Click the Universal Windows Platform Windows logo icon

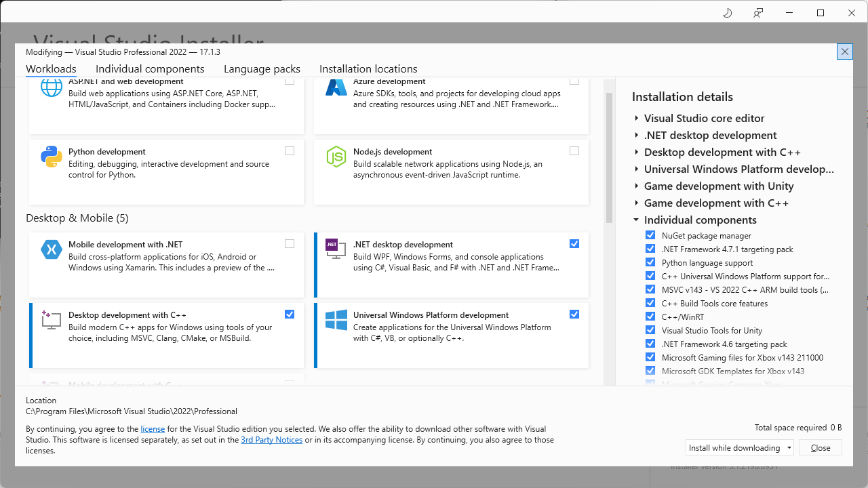tap(336, 320)
